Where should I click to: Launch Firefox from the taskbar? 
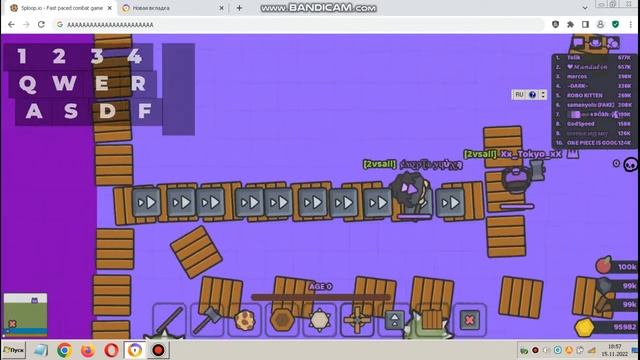[x=88, y=350]
